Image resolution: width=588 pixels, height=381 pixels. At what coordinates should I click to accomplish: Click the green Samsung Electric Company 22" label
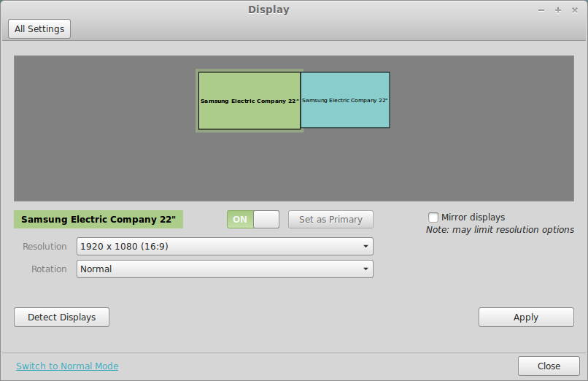tap(98, 220)
